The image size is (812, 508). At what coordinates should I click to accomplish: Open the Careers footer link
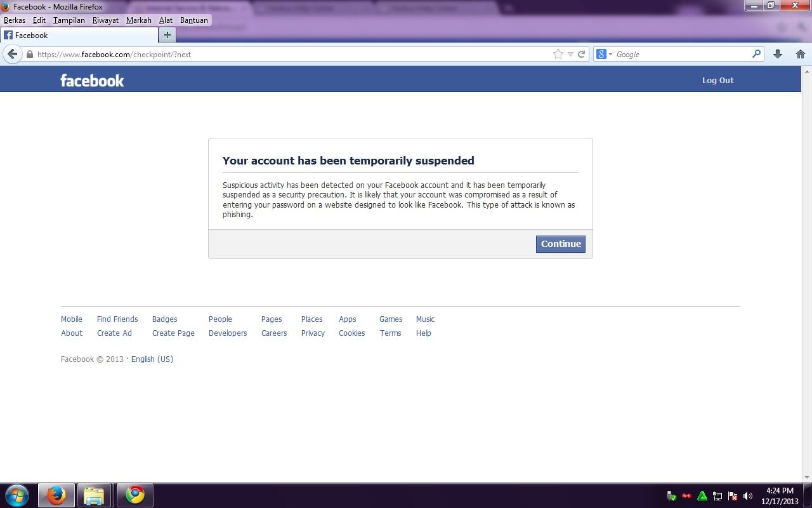tap(274, 333)
